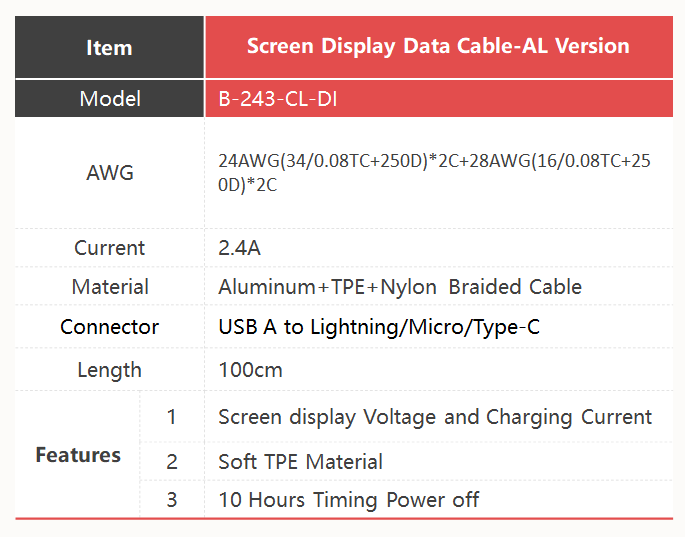This screenshot has width=685, height=537.
Task: Select the 'Length' row label
Action: 109,370
